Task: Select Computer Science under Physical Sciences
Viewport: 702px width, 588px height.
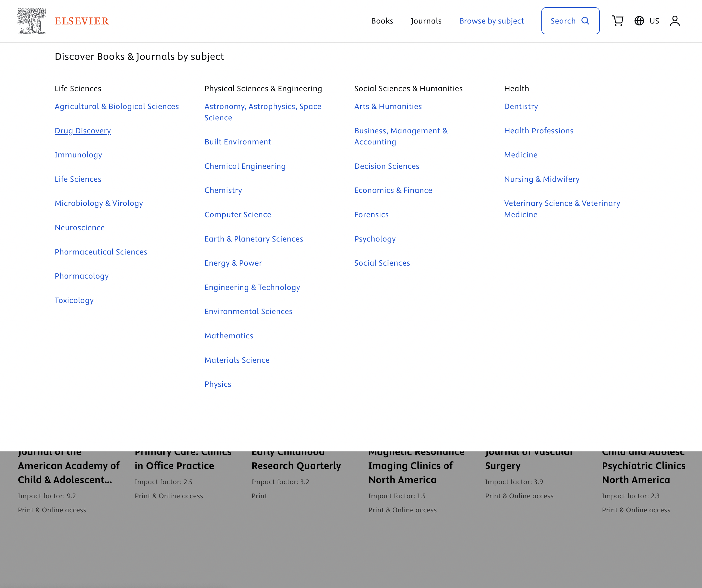Action: click(x=238, y=214)
